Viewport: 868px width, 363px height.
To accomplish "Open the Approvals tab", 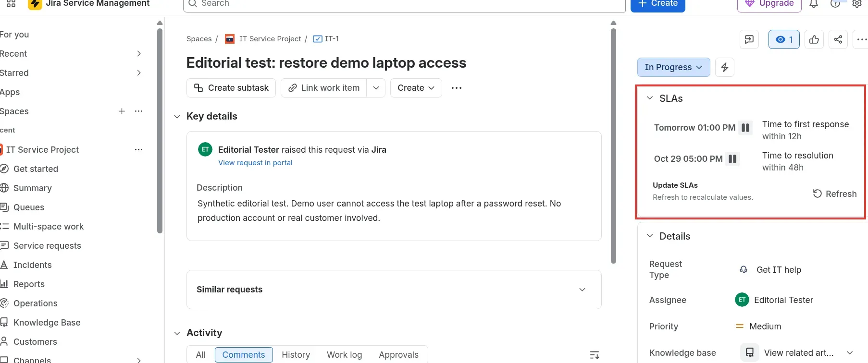I will click(x=399, y=355).
